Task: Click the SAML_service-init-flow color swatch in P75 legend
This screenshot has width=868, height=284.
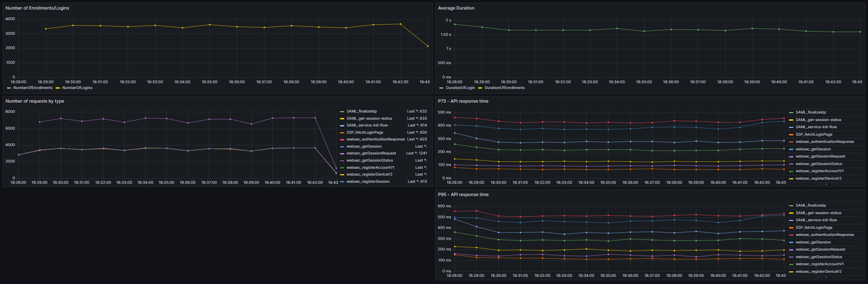Action: point(791,128)
